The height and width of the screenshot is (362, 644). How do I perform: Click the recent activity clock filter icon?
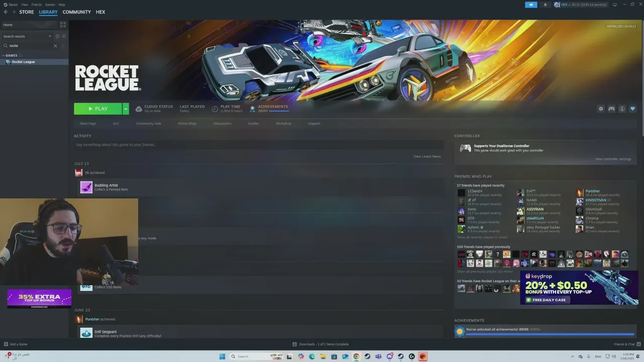click(57, 36)
